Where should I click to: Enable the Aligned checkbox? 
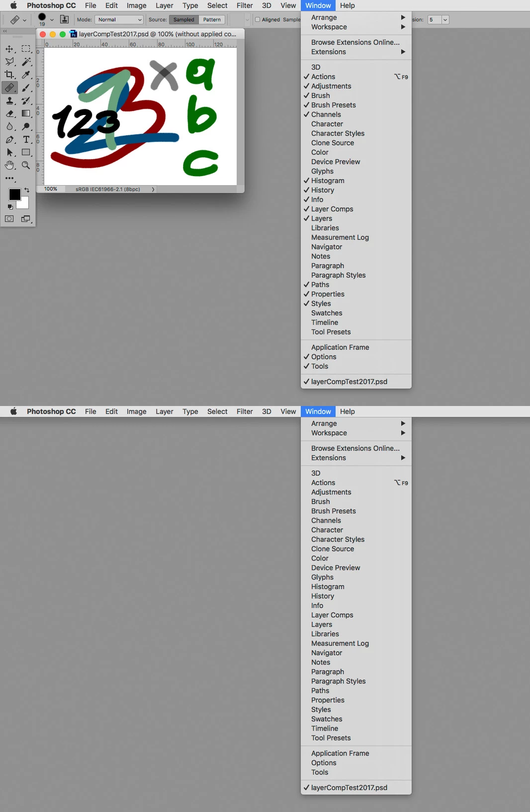tap(258, 19)
